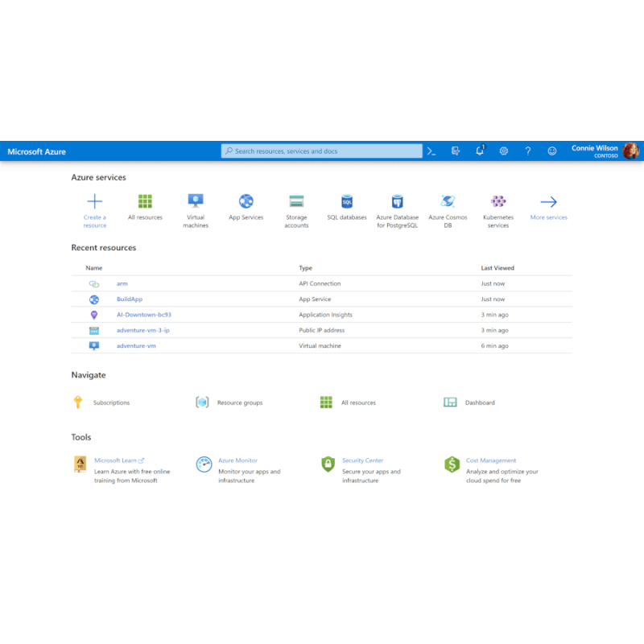Open All resources in Azure services
Screen dimensions: 644x644
pos(145,201)
